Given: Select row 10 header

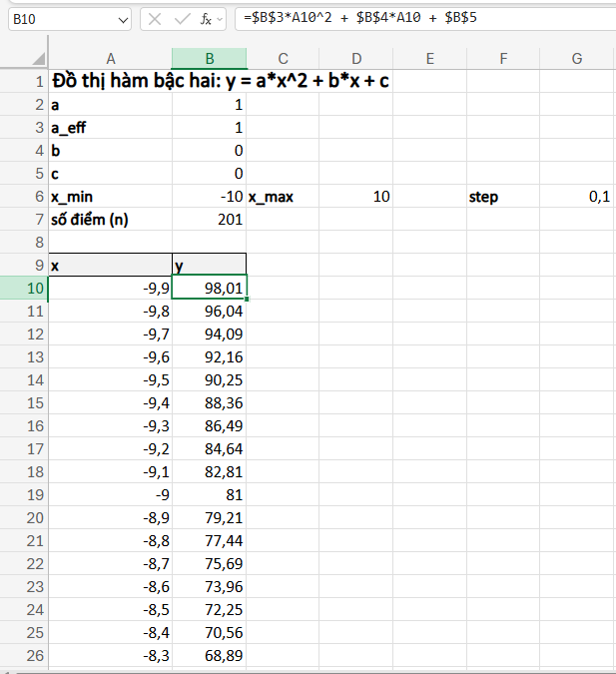Looking at the screenshot, I should (24, 288).
